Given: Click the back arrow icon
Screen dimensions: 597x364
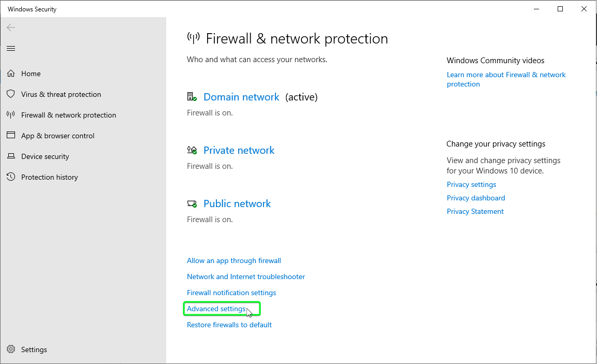Looking at the screenshot, I should click(x=11, y=27).
